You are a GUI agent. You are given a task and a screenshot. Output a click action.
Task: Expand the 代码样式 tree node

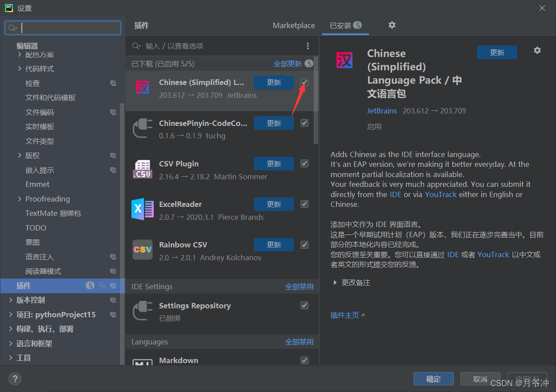click(x=20, y=69)
